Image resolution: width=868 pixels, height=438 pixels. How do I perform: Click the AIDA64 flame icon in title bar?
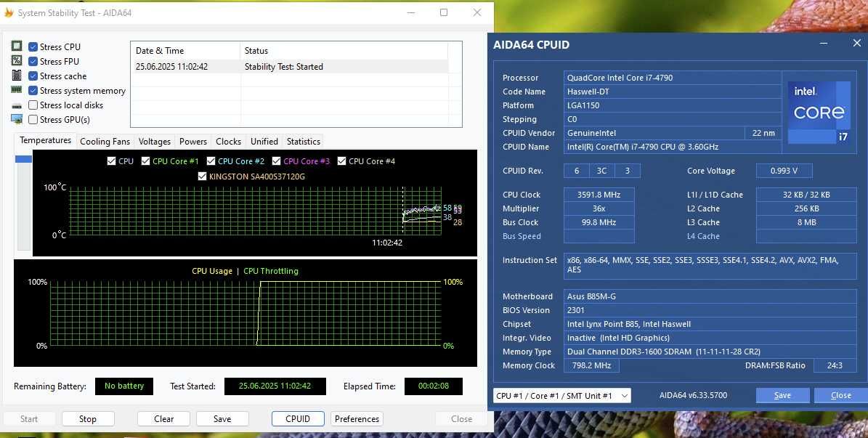pyautogui.click(x=9, y=12)
